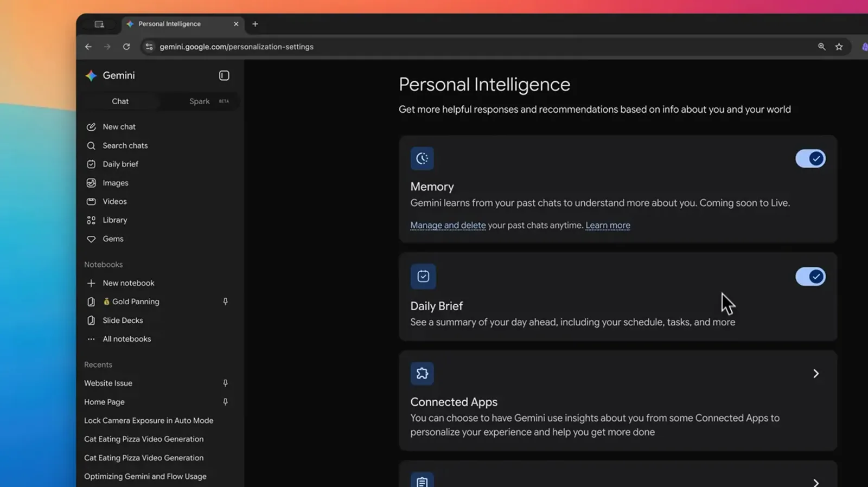Bookmark this page with the star icon
The image size is (868, 487).
click(x=839, y=47)
